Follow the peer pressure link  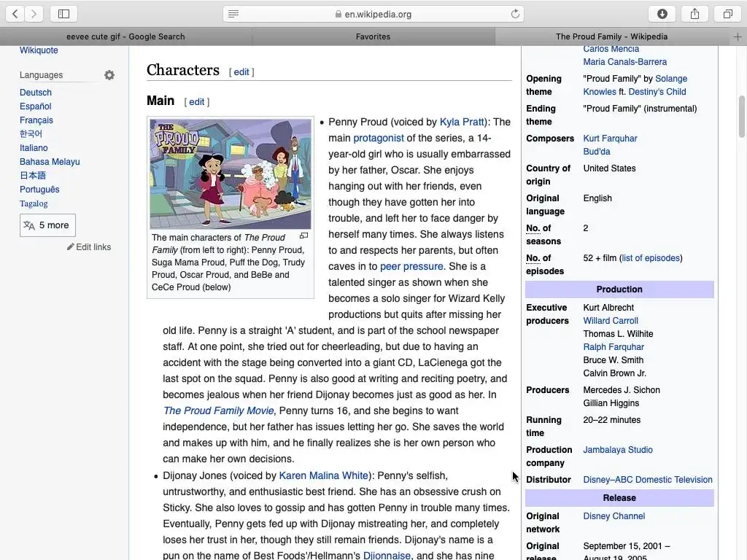click(x=411, y=266)
